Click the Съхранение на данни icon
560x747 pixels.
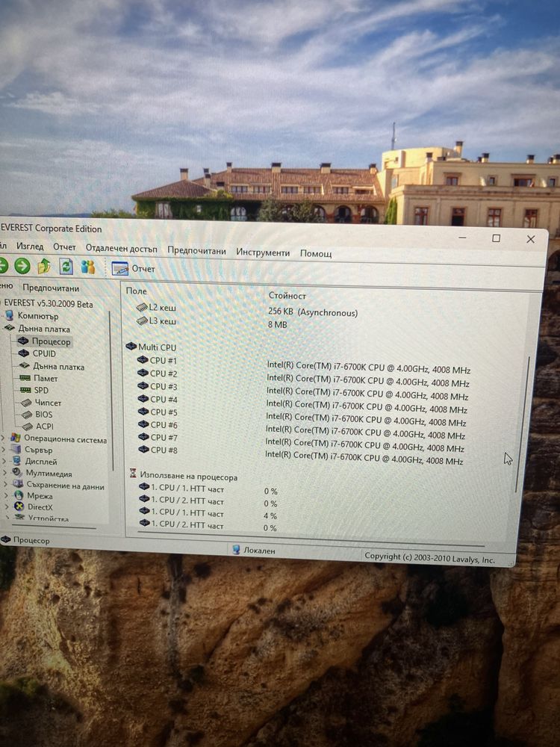tap(18, 484)
